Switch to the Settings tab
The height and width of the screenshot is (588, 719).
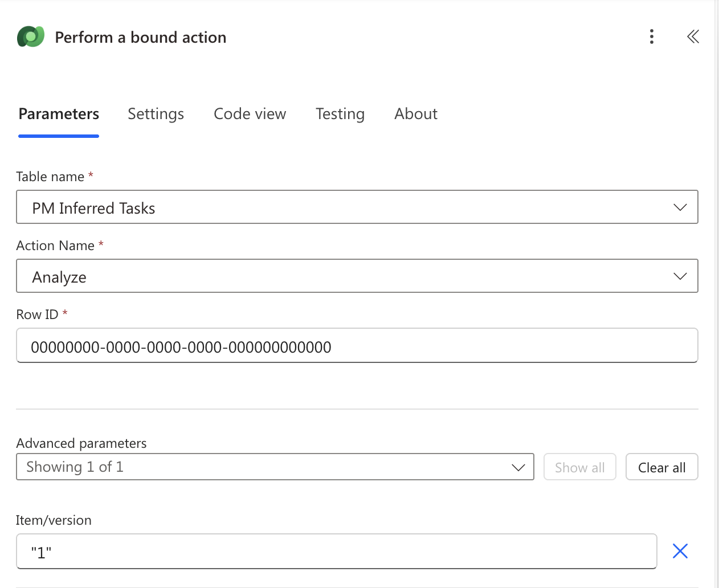(x=156, y=114)
